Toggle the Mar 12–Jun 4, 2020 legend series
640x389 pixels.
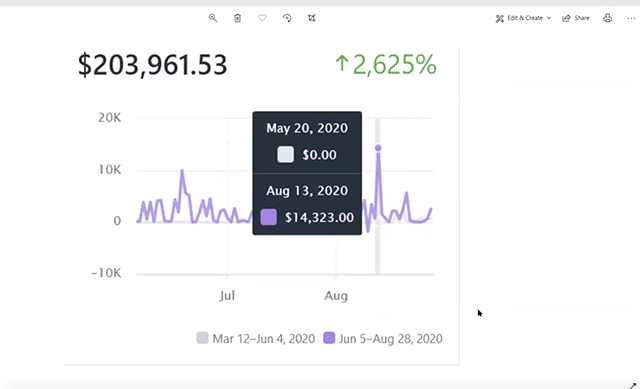point(256,338)
